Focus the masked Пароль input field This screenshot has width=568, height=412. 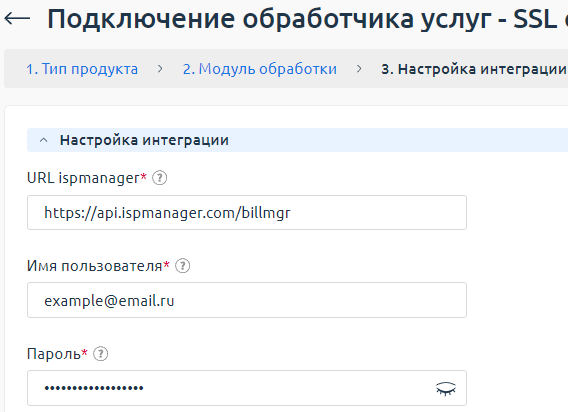tap(247, 388)
